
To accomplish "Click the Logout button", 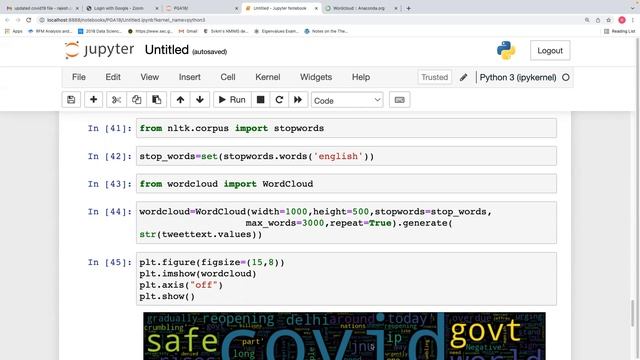I will click(x=550, y=51).
